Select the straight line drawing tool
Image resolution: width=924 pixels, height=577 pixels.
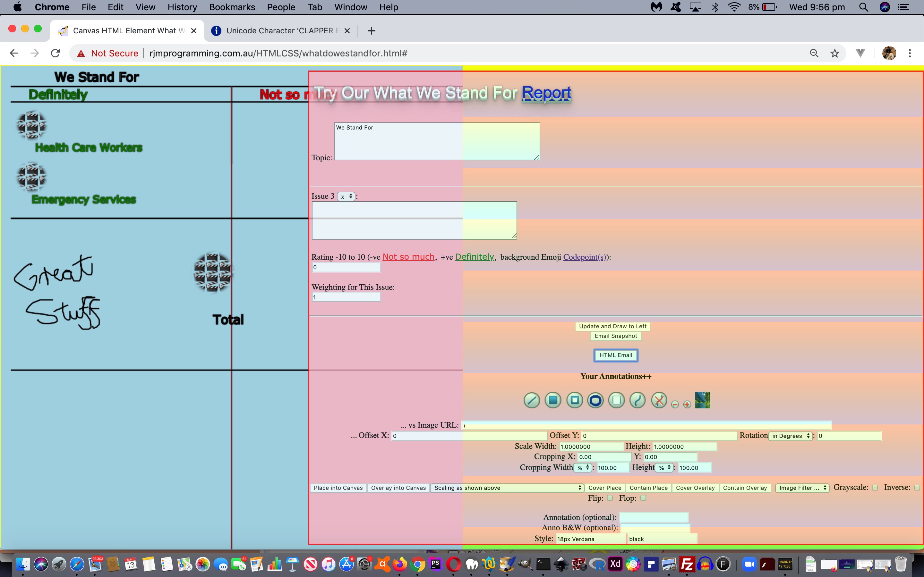[x=532, y=400]
